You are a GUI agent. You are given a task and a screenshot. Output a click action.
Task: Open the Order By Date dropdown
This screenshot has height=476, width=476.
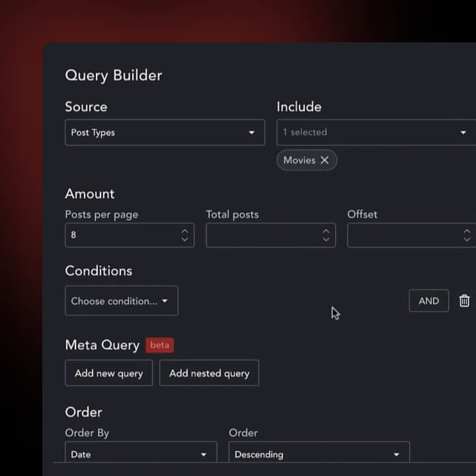[141, 454]
